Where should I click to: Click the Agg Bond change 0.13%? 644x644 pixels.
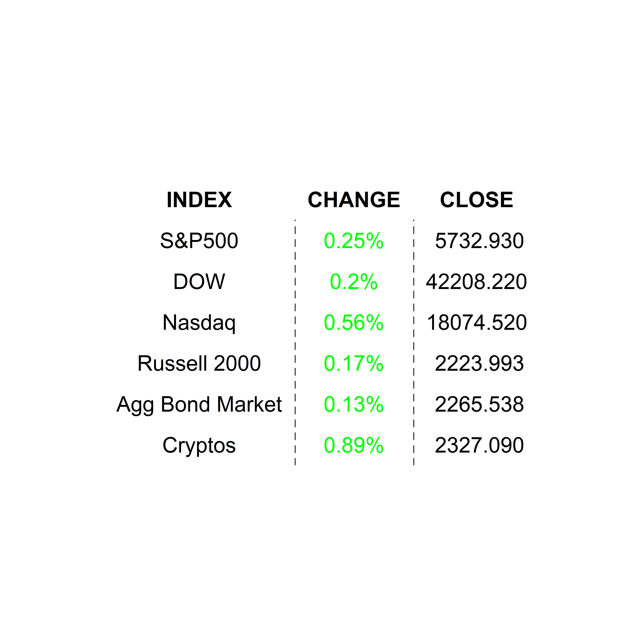click(x=354, y=404)
